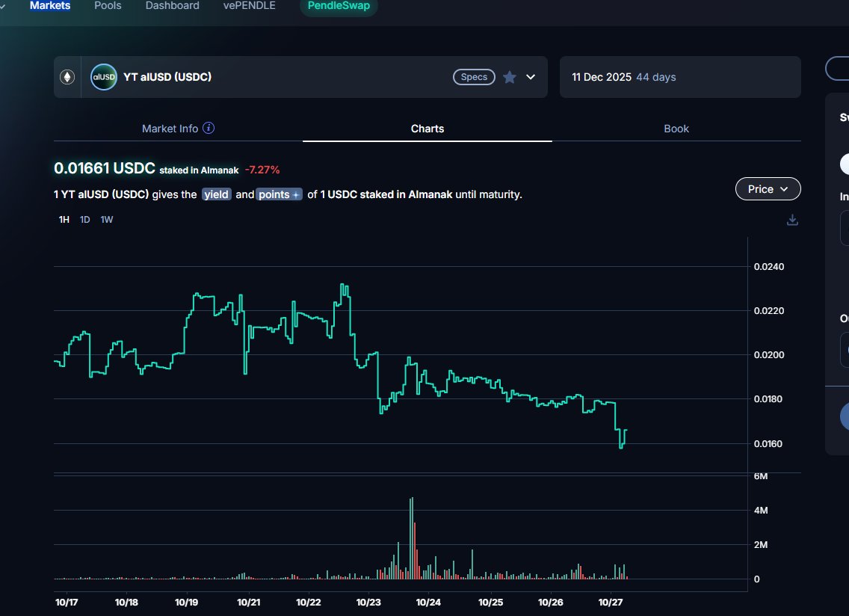Download chart data using the download icon
The width and height of the screenshot is (849, 616).
[793, 220]
